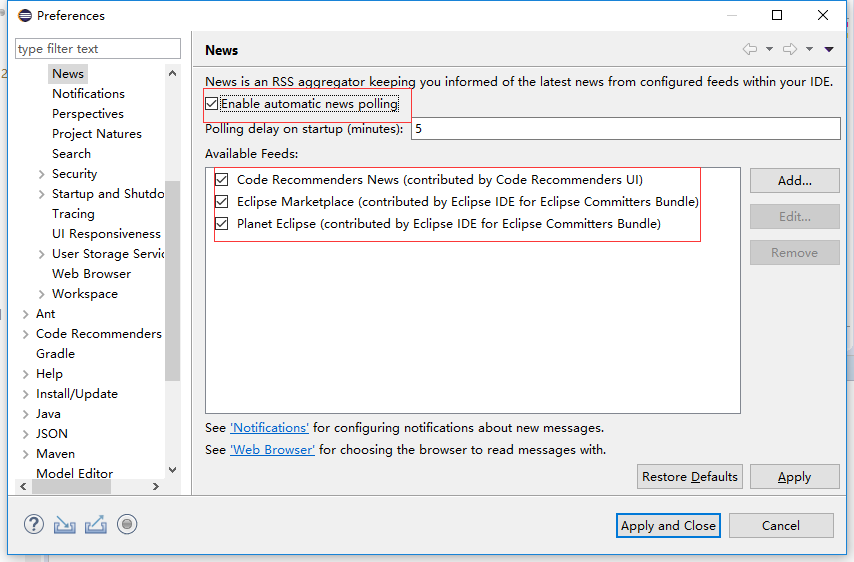854x562 pixels.
Task: Click the Export preferences icon
Action: point(96,524)
